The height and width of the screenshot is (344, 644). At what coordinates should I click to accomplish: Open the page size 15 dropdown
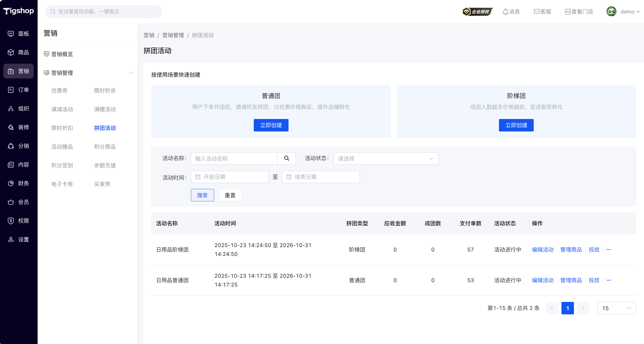pos(616,308)
